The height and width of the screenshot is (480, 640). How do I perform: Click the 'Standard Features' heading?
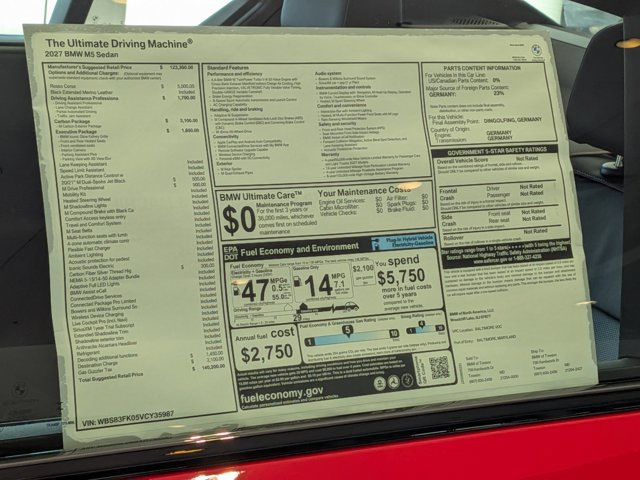click(228, 67)
